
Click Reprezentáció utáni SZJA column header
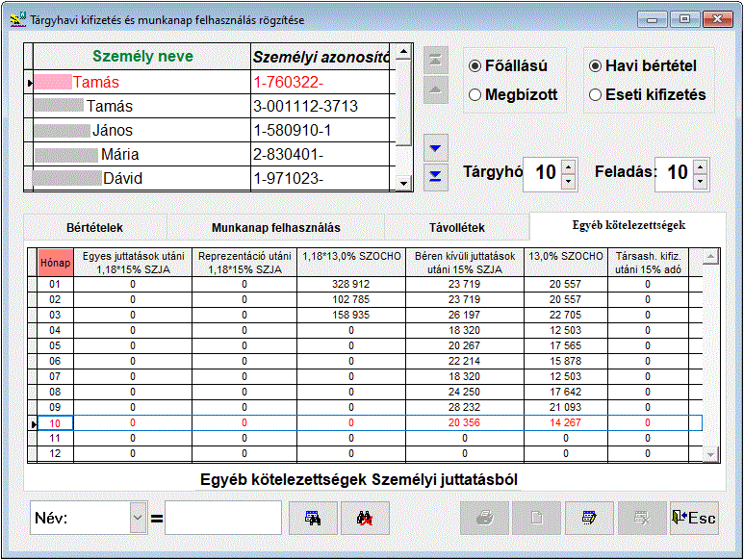coord(244,263)
